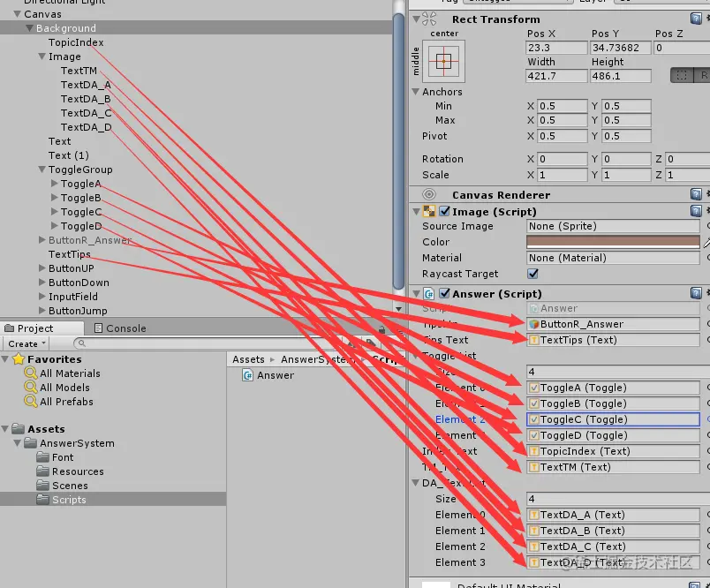Select TextTM in hierarchy
The width and height of the screenshot is (710, 588).
click(79, 71)
